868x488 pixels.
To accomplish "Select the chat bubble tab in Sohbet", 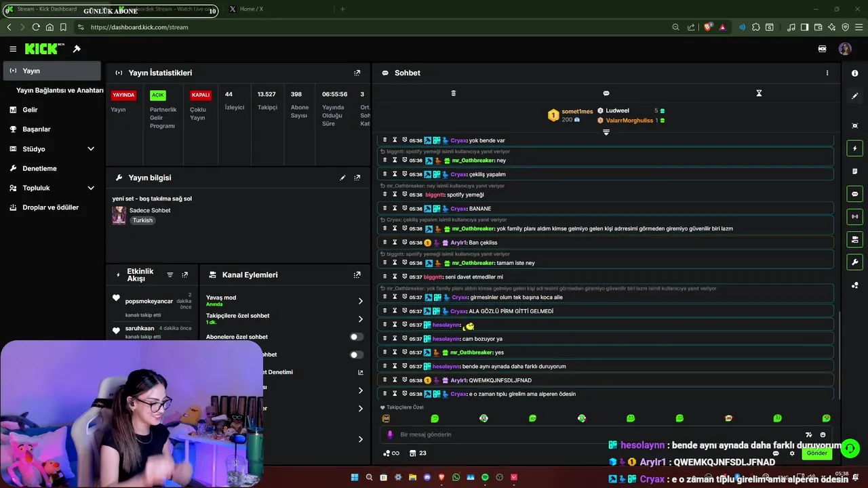I will (x=606, y=93).
